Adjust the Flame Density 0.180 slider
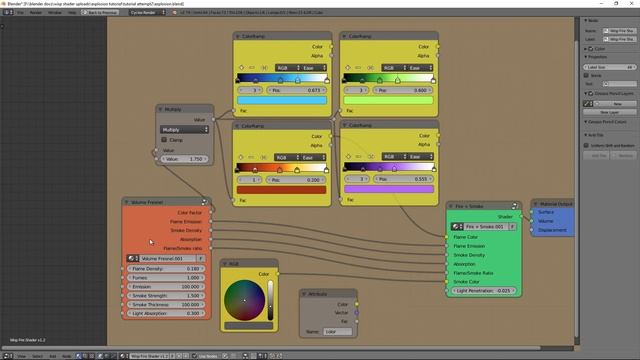Screen dimensions: 640x360 [166, 269]
